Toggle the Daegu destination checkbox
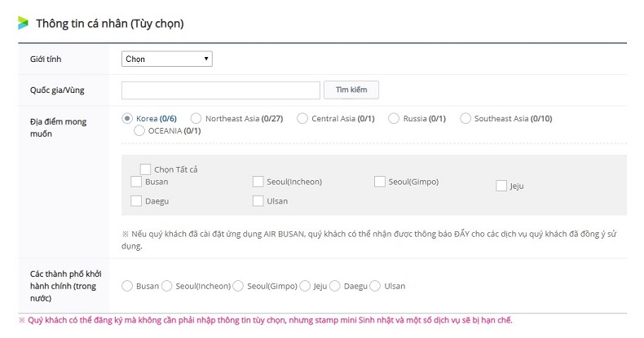The height and width of the screenshot is (338, 644). pos(136,200)
